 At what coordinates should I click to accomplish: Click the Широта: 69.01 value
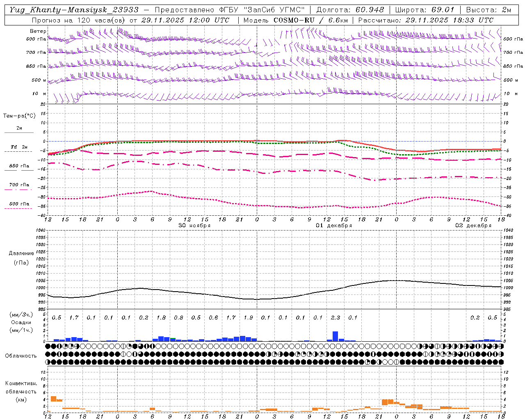click(425, 10)
